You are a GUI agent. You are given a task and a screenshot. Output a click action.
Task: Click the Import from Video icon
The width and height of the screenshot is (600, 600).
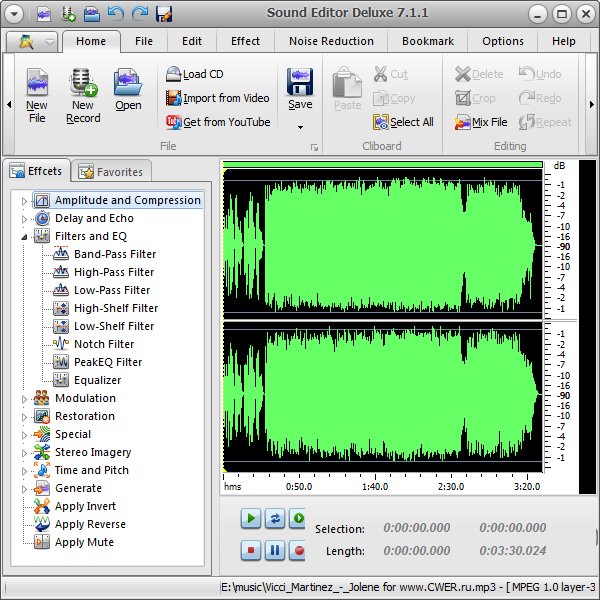point(173,98)
